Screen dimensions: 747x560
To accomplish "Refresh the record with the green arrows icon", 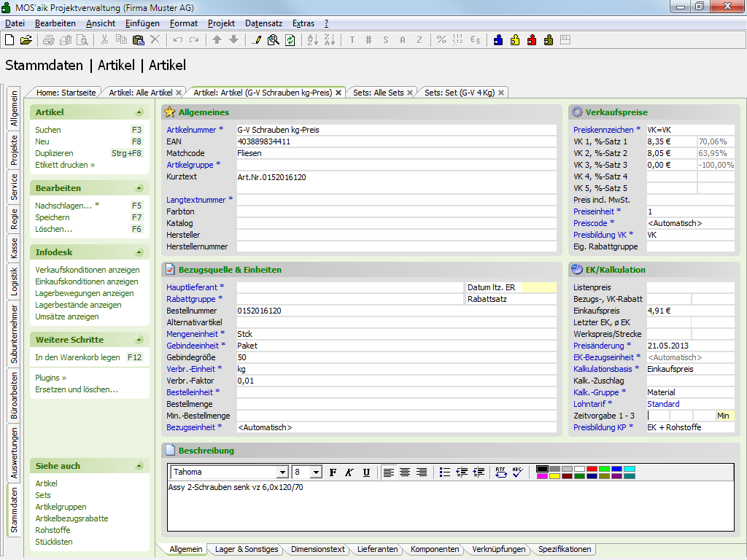I will click(x=290, y=40).
